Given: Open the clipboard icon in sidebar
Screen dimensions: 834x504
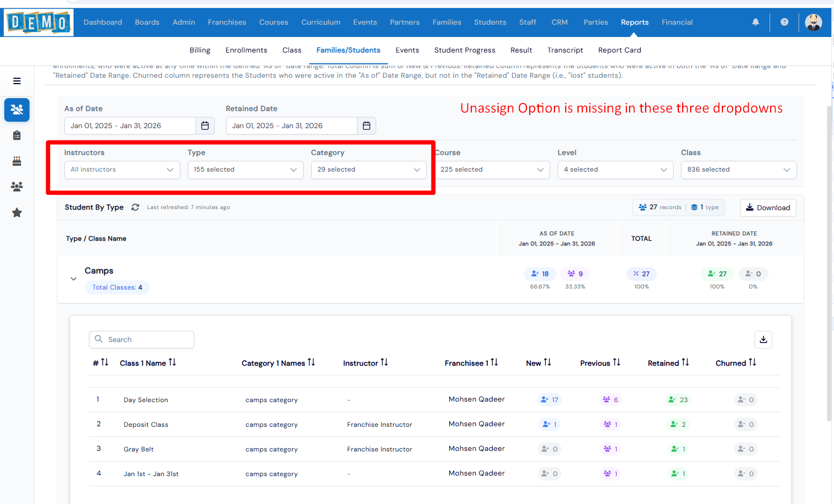Looking at the screenshot, I should point(17,135).
